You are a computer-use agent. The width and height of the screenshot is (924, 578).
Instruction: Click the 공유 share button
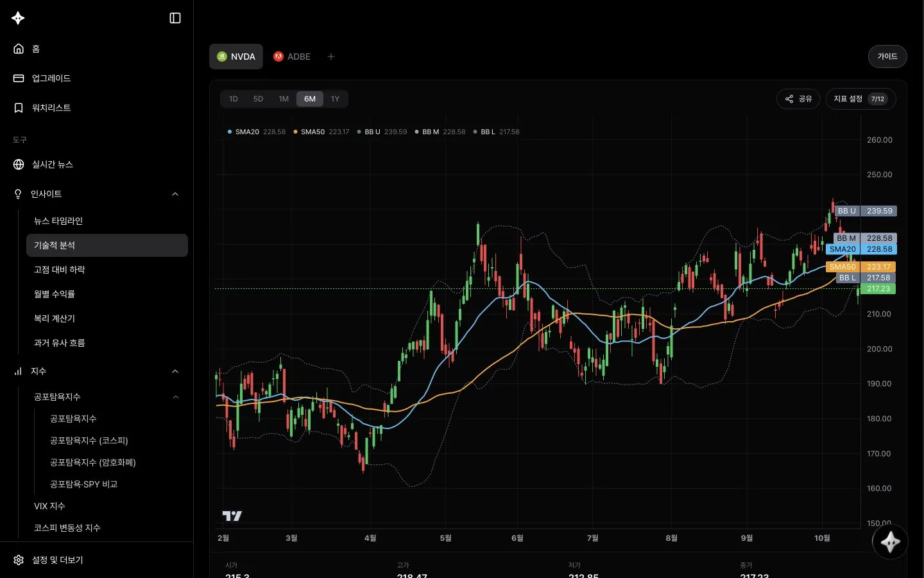coord(798,99)
